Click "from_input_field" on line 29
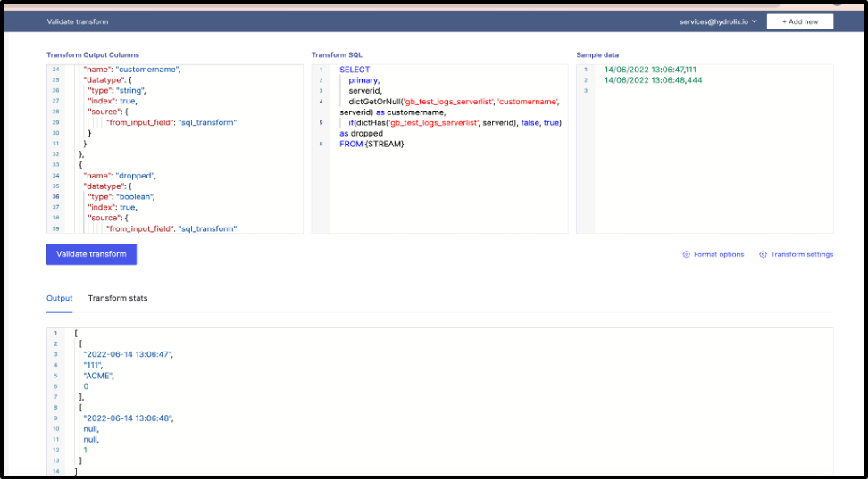Screen dimensions: 868x480 [139, 123]
